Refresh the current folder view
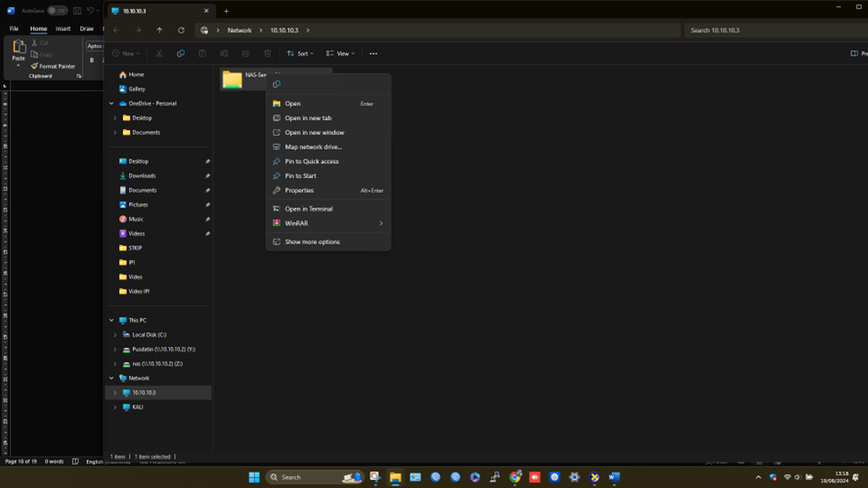This screenshot has width=868, height=488. coord(181,30)
